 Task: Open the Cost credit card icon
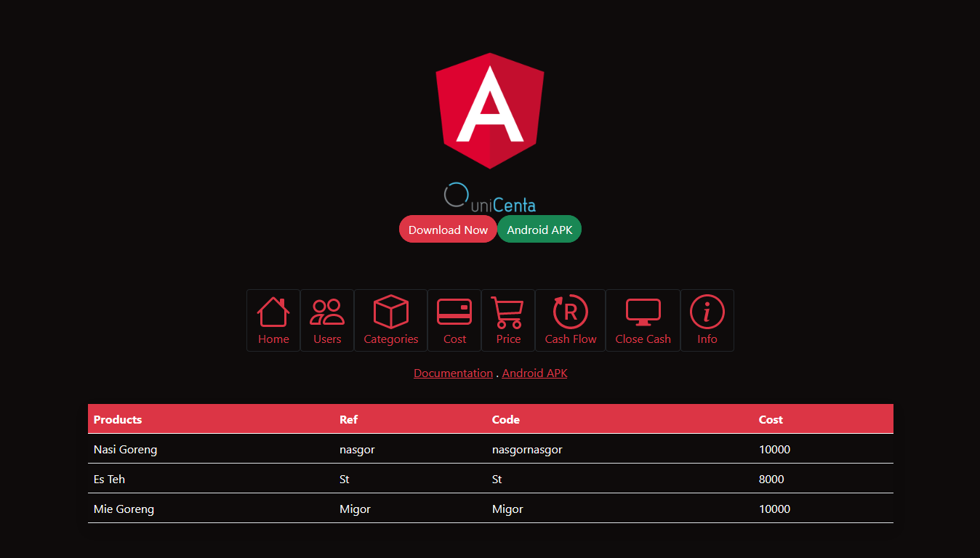[x=454, y=312]
